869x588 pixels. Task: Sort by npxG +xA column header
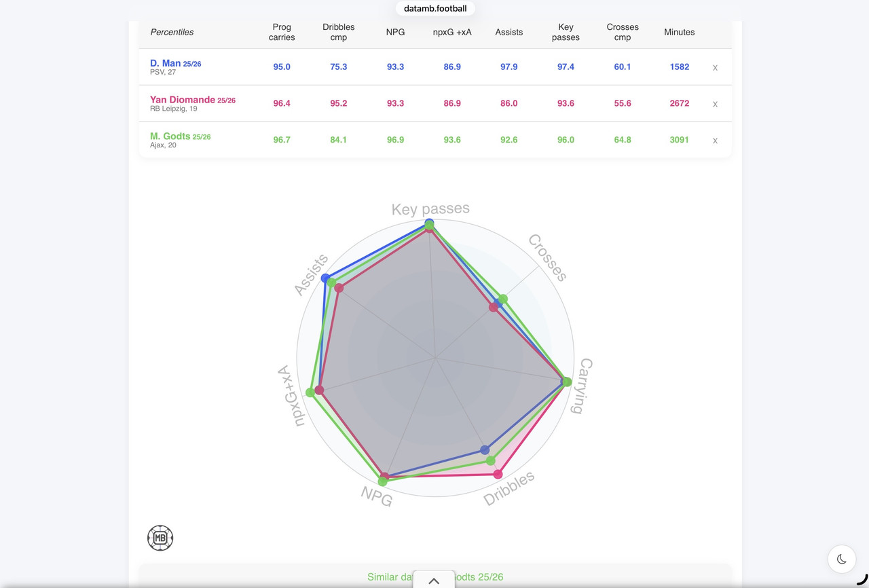pyautogui.click(x=452, y=32)
